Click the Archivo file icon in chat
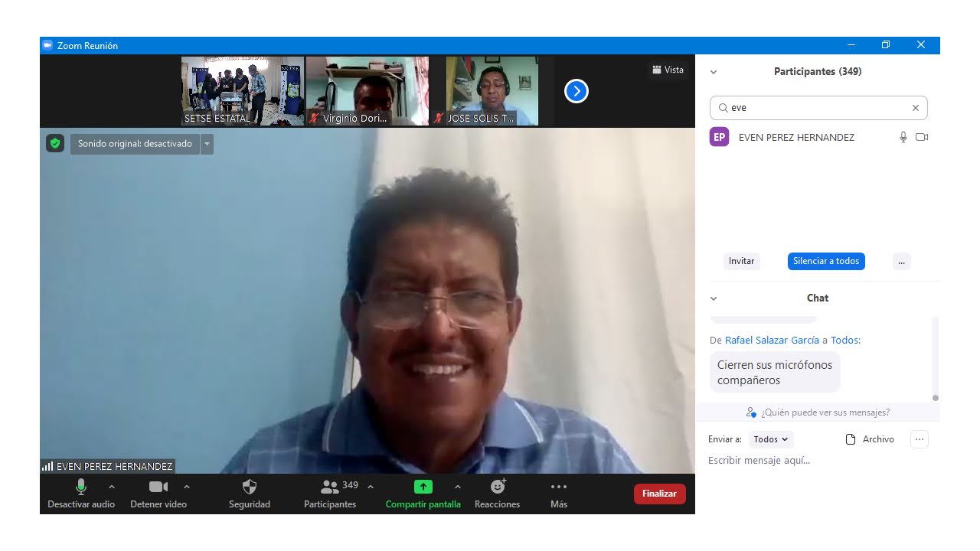Screen dimensions: 980x551 point(850,439)
